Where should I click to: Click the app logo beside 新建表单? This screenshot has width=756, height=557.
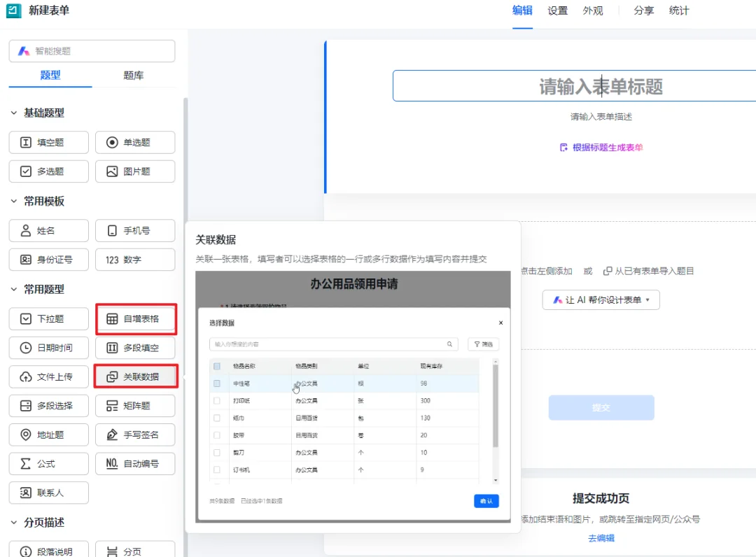coord(13,10)
